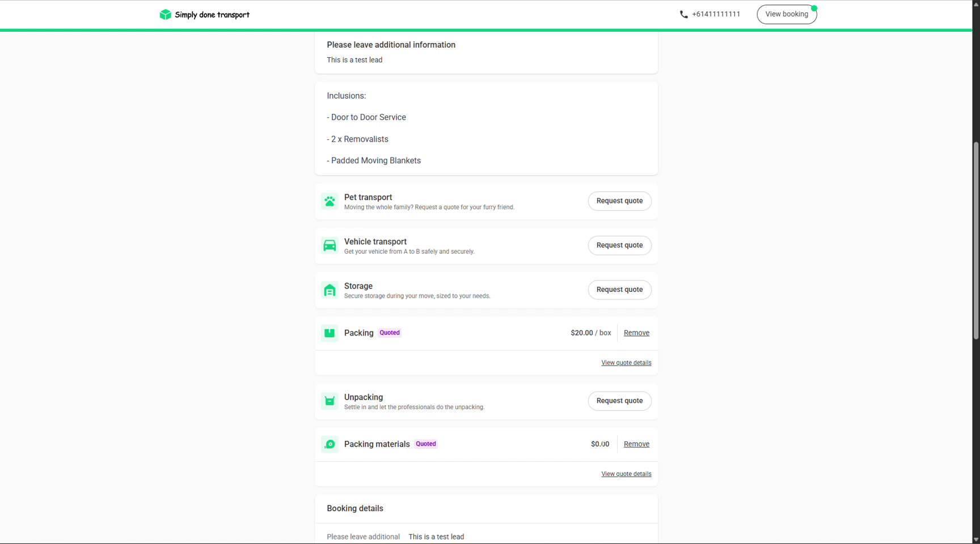Click the Quoted badge next to Packing materials
Image resolution: width=980 pixels, height=544 pixels.
(426, 444)
